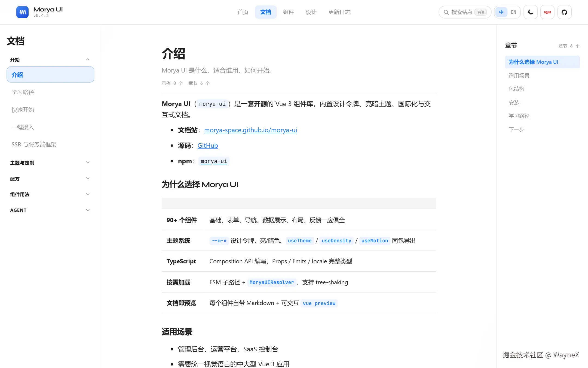Viewport: 588px width, 368px height.
Task: Click the Morya UI logo icon
Action: (x=22, y=12)
